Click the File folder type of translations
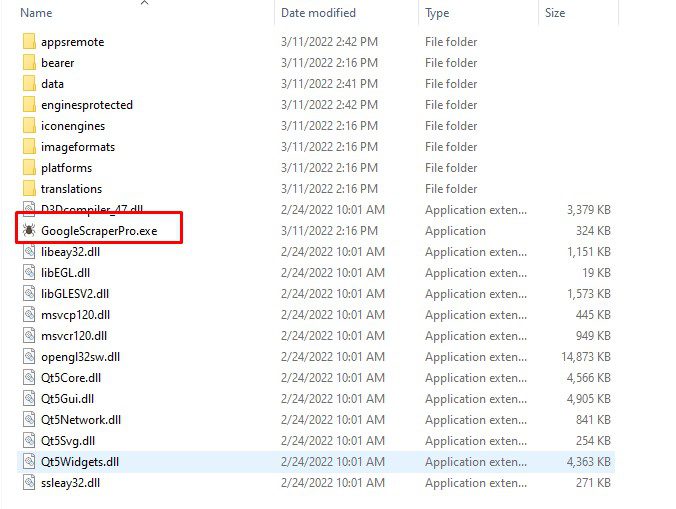Viewport: 676px width, 509px height. 451,189
